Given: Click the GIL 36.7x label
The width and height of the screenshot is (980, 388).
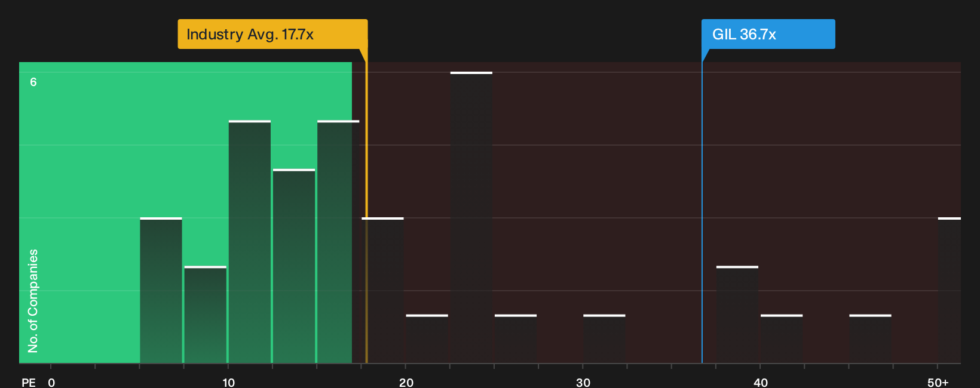Looking at the screenshot, I should [x=768, y=34].
